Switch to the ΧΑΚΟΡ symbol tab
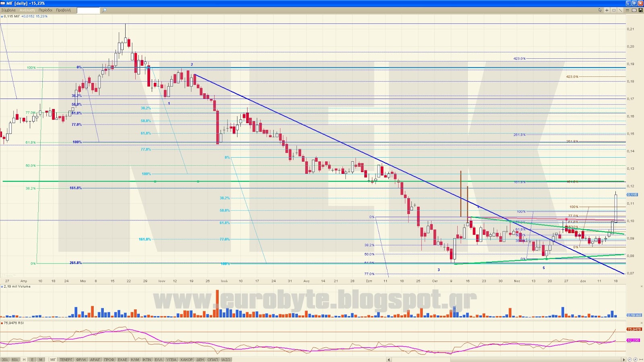 pos(187,360)
